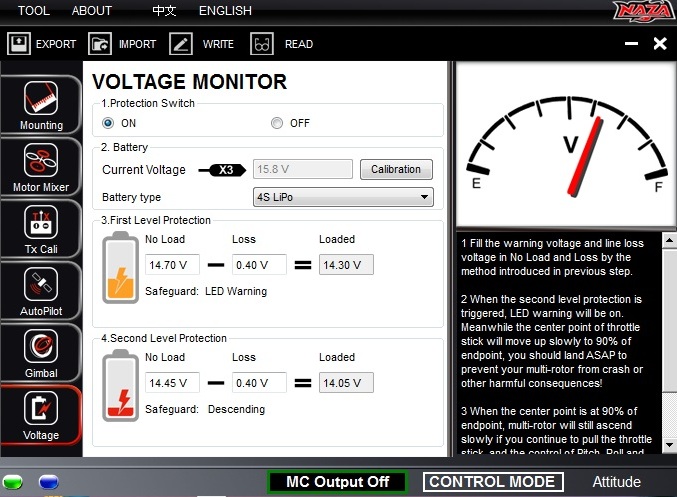This screenshot has width=677, height=497.
Task: Open the ABOUT menu
Action: [x=92, y=11]
